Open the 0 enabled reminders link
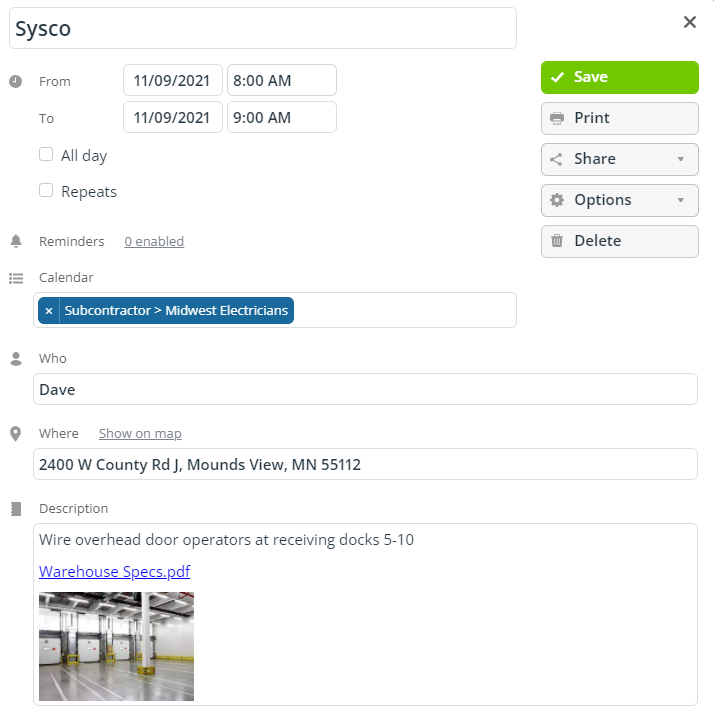This screenshot has height=724, width=714. pos(154,241)
